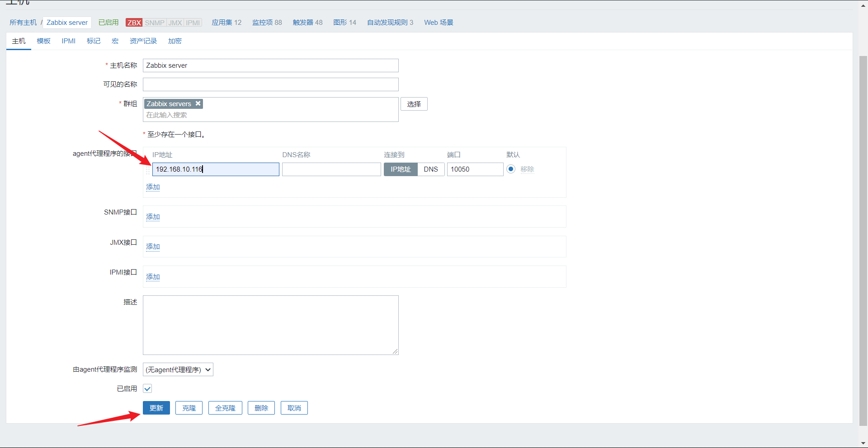This screenshot has width=868, height=448.
Task: Switch to the 资产记录 tab
Action: tap(143, 41)
